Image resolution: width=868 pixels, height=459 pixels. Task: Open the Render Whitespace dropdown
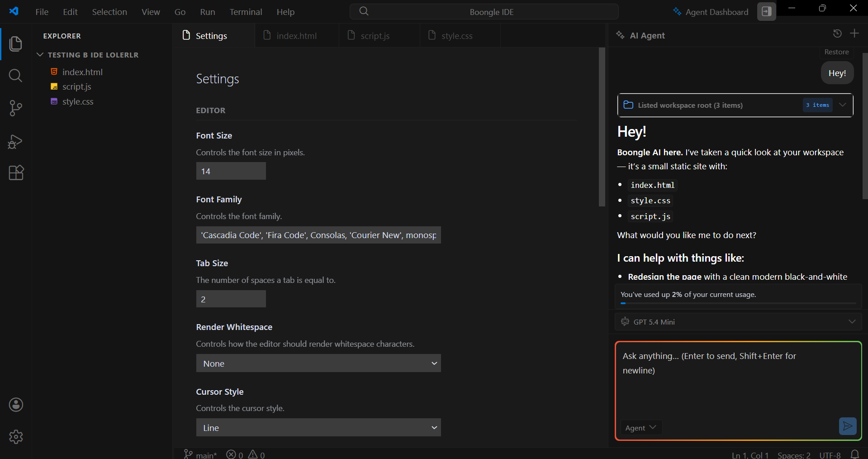(x=318, y=363)
